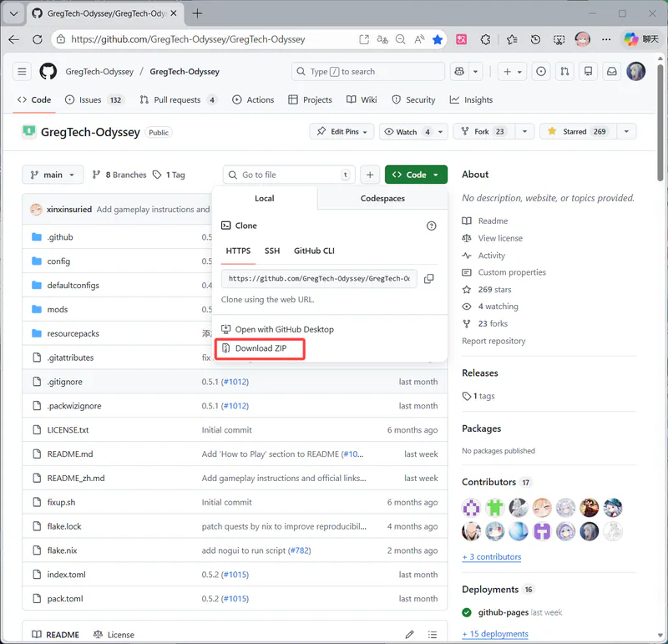This screenshot has height=644, width=668.
Task: Click Download ZIP
Action: [260, 348]
